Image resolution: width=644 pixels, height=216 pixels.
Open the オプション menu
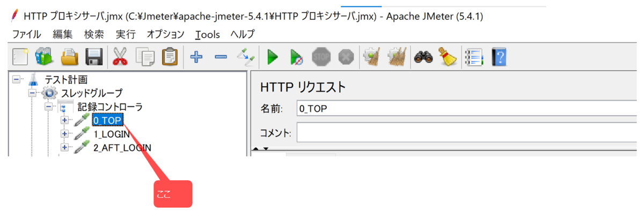[x=165, y=34]
